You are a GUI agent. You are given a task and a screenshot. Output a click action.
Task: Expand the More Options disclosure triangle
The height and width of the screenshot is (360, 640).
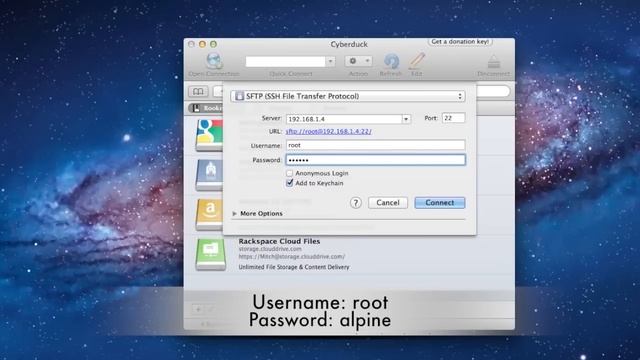[x=234, y=213]
